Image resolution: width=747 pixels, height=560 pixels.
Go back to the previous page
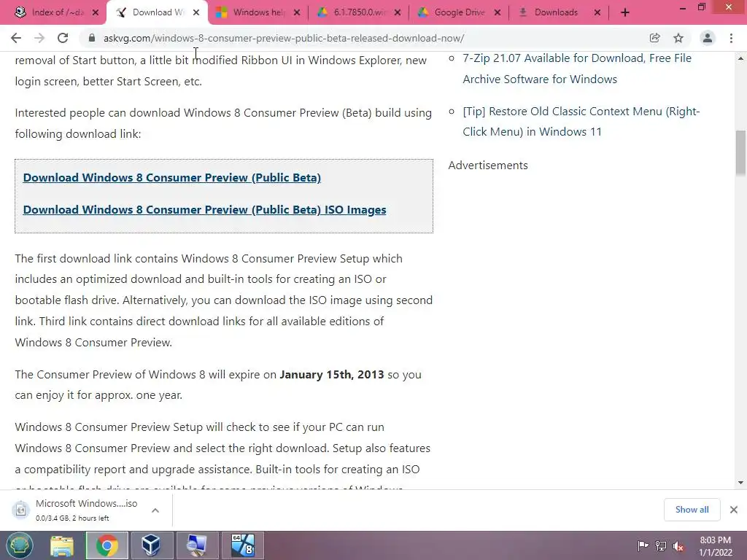(16, 38)
